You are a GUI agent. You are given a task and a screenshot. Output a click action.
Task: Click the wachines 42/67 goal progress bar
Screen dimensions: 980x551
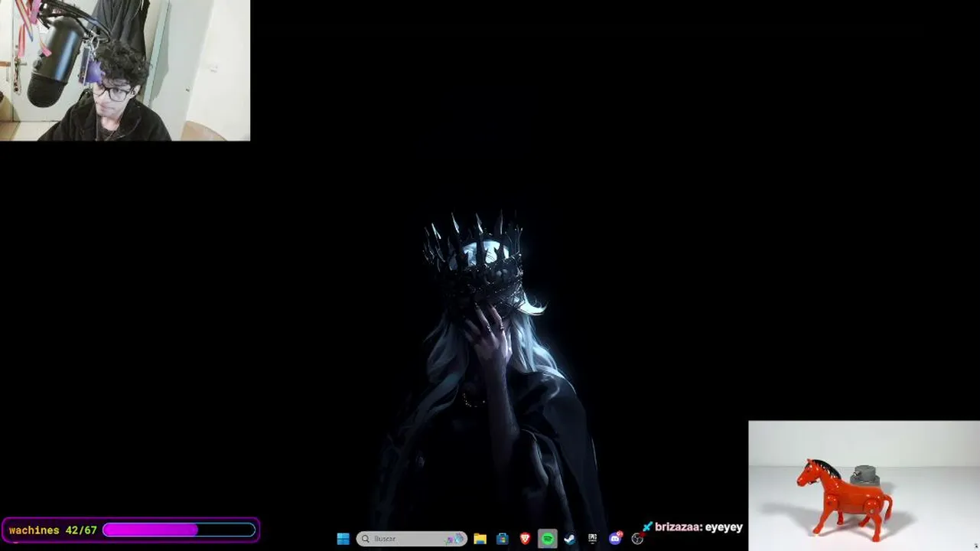click(x=179, y=530)
